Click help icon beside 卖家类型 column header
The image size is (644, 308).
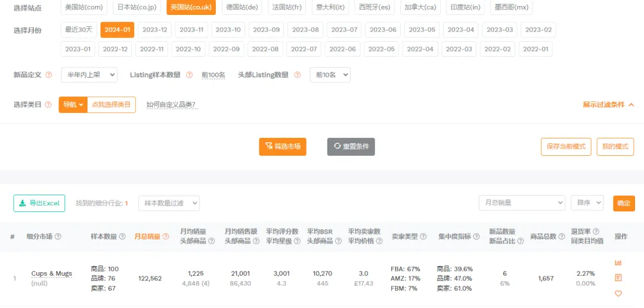423,236
